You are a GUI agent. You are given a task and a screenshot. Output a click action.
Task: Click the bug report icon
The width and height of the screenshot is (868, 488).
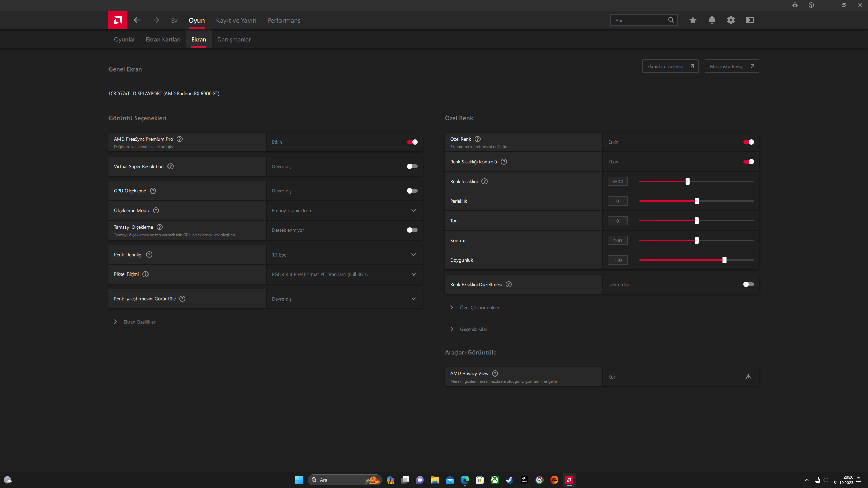tap(795, 5)
